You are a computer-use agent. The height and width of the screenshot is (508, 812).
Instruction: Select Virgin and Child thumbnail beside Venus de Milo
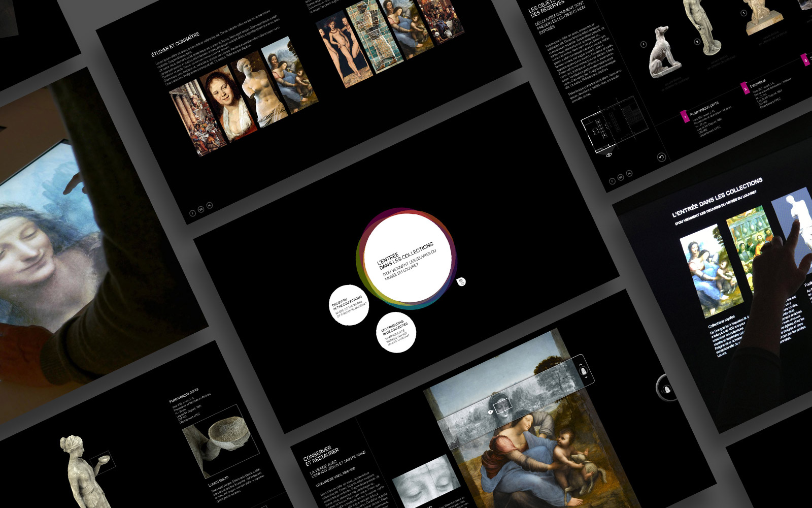coord(290,74)
